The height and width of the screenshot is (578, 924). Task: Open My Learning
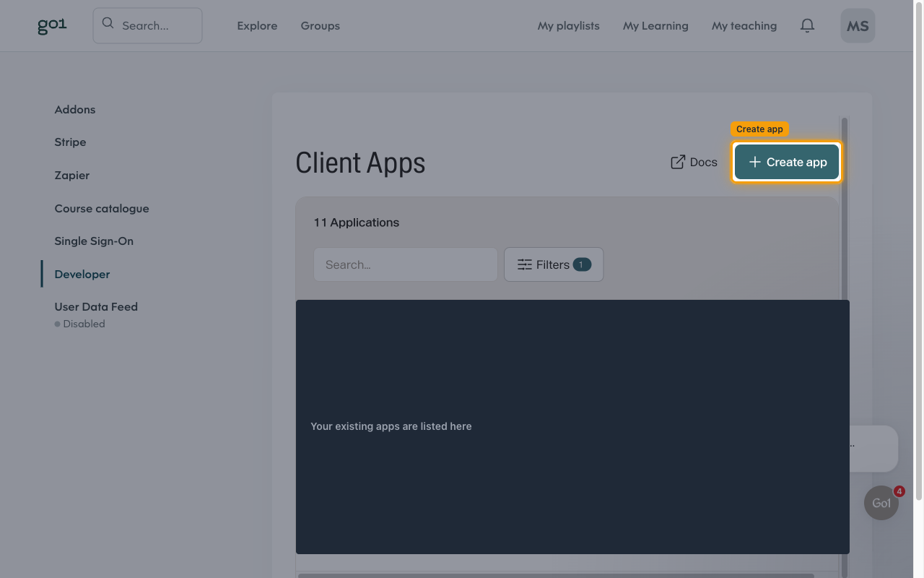655,26
